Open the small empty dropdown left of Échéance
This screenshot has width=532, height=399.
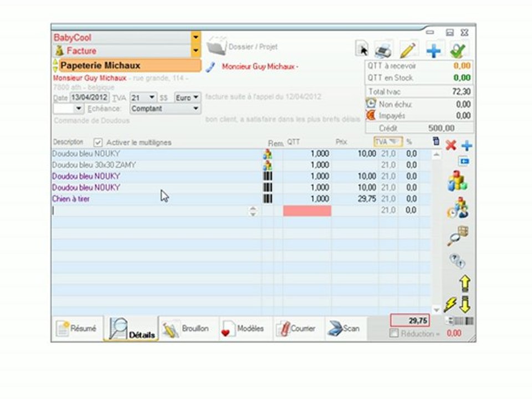(69, 109)
